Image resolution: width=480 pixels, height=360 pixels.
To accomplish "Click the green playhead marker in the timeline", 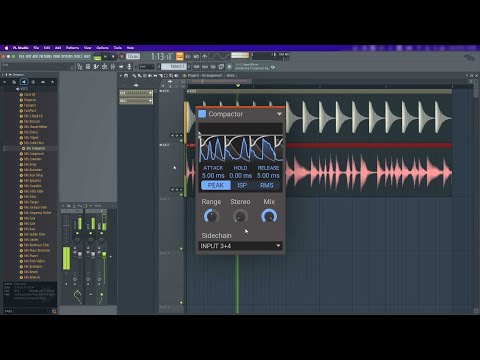I will (238, 86).
